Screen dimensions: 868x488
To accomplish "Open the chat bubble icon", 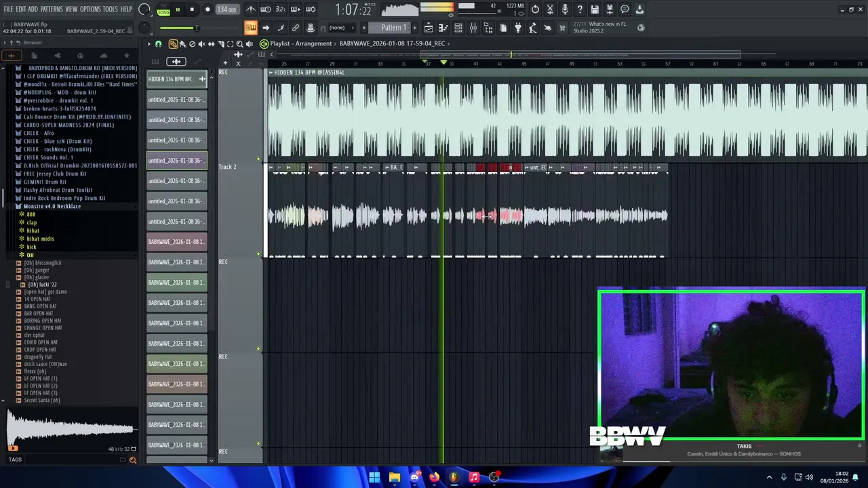I will click(x=625, y=9).
